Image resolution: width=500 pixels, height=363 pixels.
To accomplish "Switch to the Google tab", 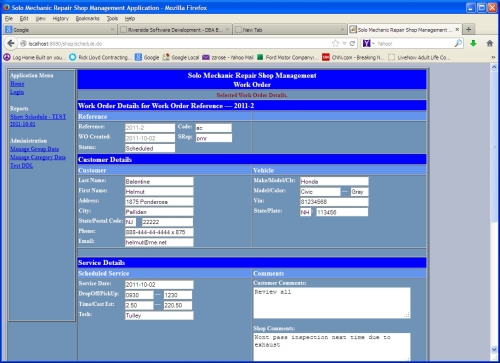I will click(60, 30).
